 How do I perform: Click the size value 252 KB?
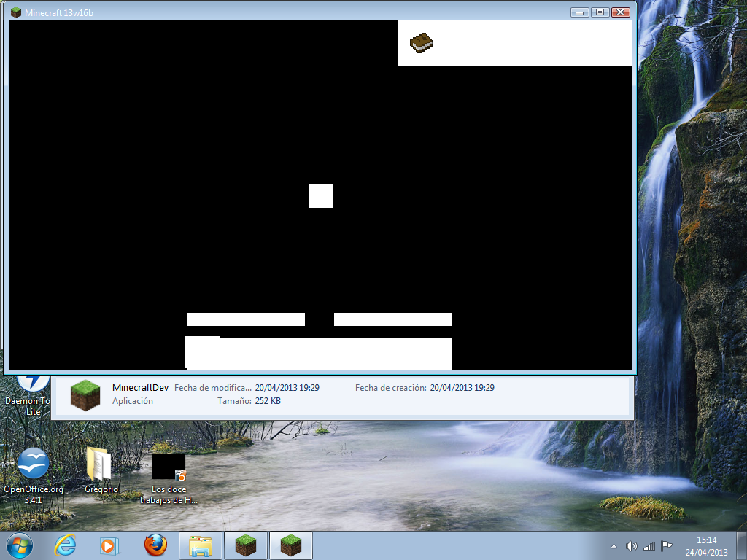(268, 401)
